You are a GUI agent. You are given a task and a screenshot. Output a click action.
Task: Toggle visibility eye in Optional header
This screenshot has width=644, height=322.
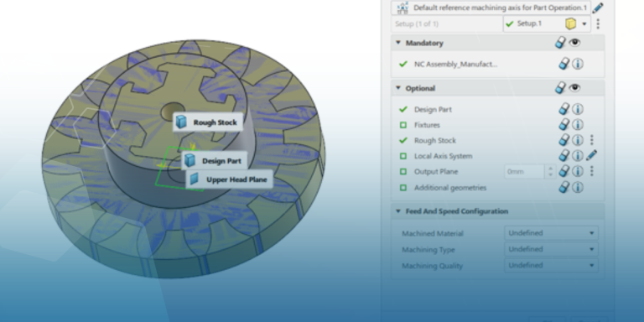[x=574, y=87]
